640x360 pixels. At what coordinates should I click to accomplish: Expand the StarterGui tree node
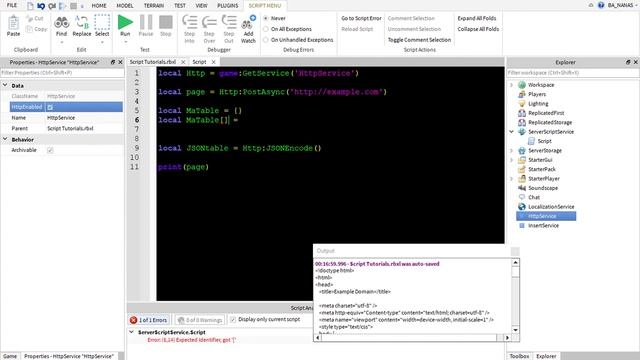[511, 160]
